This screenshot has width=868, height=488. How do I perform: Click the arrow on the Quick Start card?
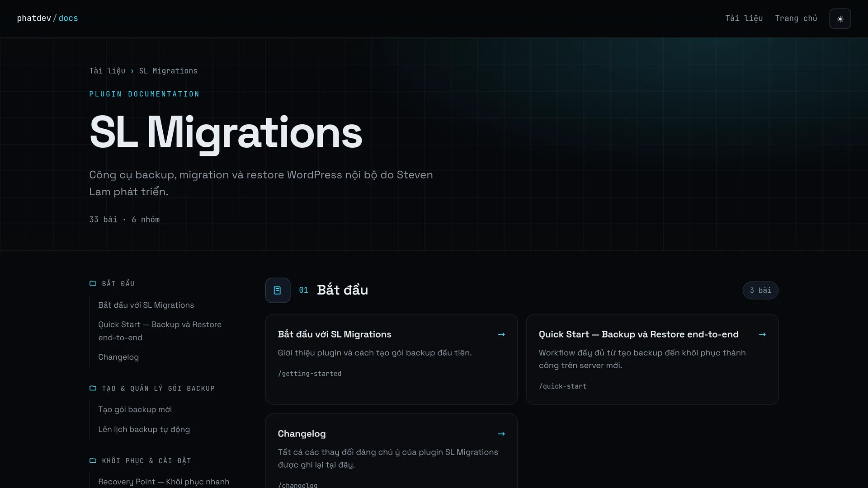point(762,334)
